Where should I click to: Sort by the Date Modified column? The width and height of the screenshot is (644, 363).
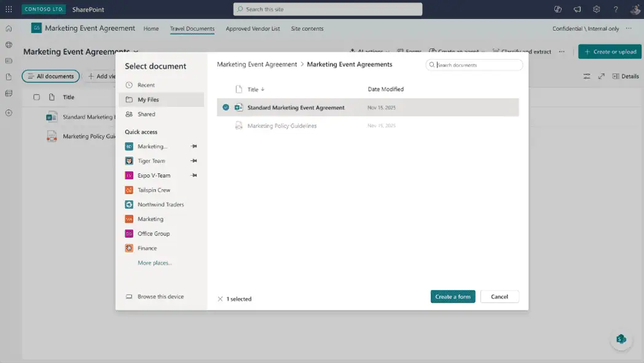click(x=386, y=89)
